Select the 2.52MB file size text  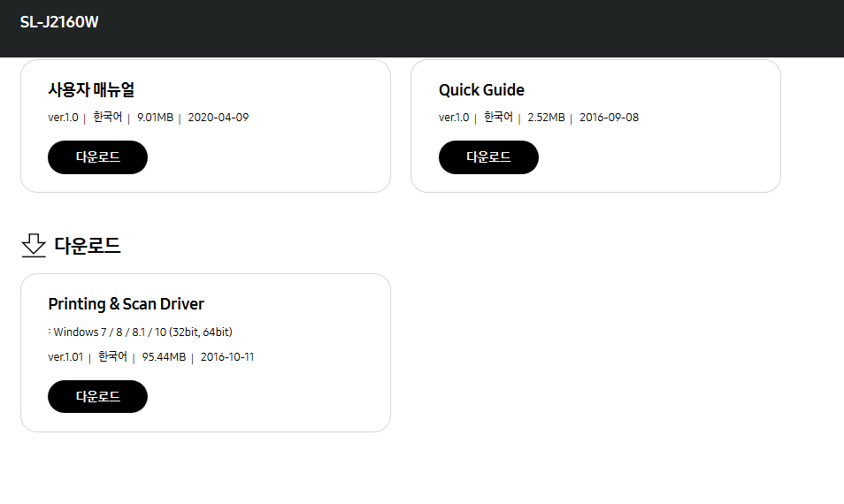[547, 118]
